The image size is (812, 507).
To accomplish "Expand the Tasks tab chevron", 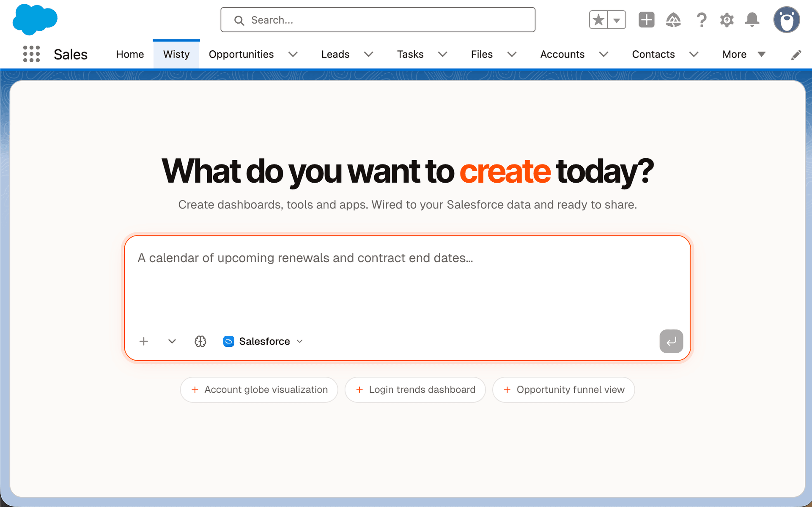I will coord(443,54).
